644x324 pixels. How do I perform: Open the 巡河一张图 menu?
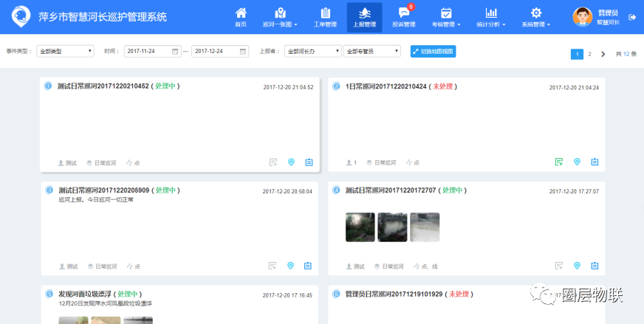point(280,17)
